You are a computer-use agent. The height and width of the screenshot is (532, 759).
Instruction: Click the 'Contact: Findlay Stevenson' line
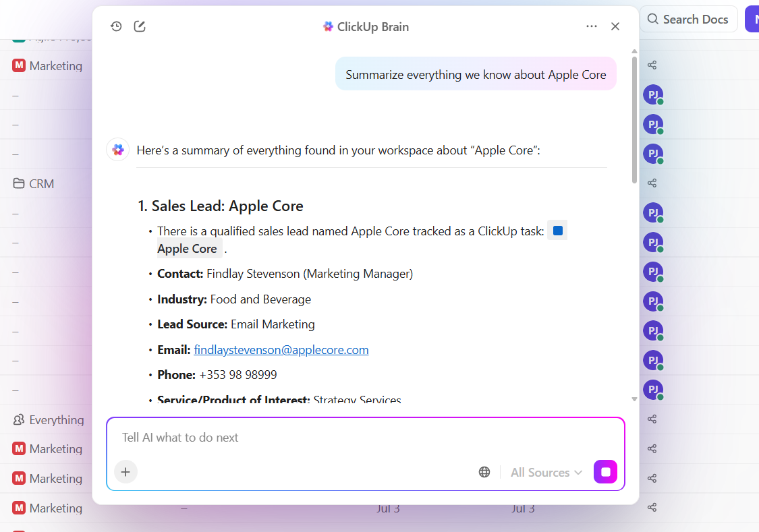click(285, 274)
